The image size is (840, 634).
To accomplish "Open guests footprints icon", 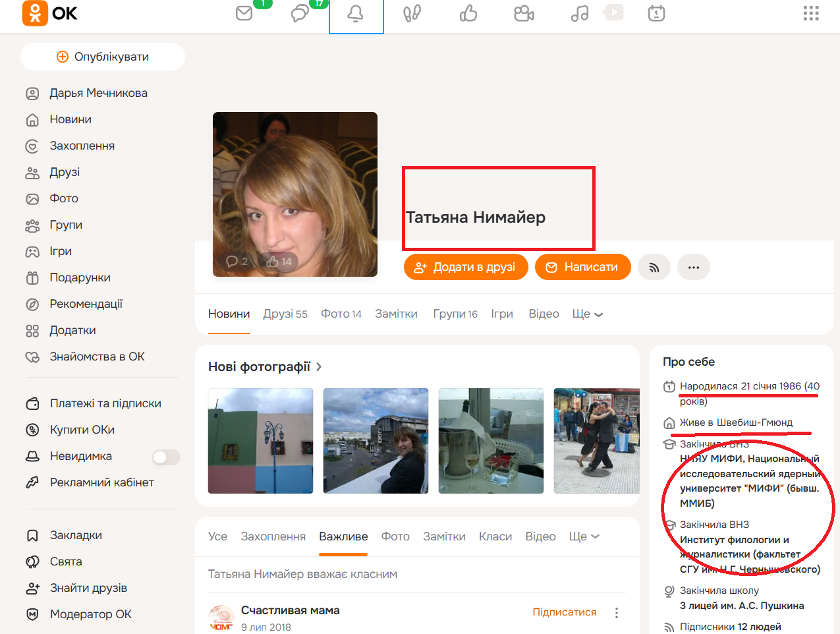I will [x=412, y=13].
